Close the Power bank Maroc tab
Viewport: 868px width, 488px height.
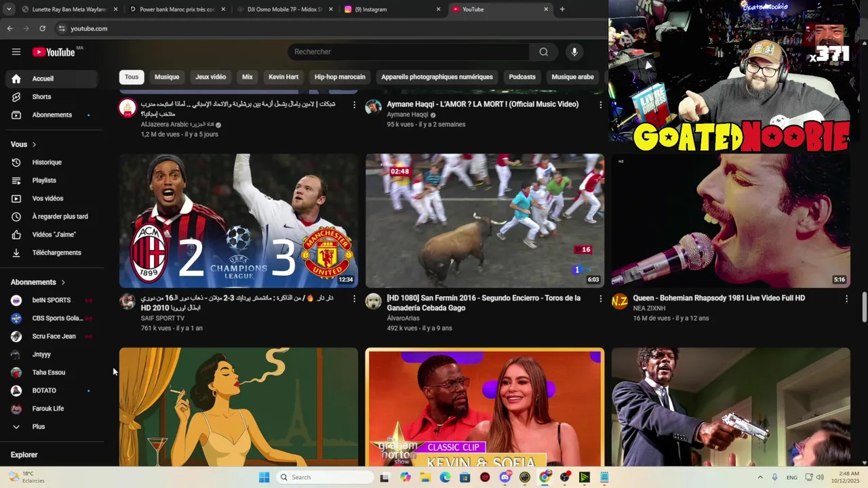point(223,9)
